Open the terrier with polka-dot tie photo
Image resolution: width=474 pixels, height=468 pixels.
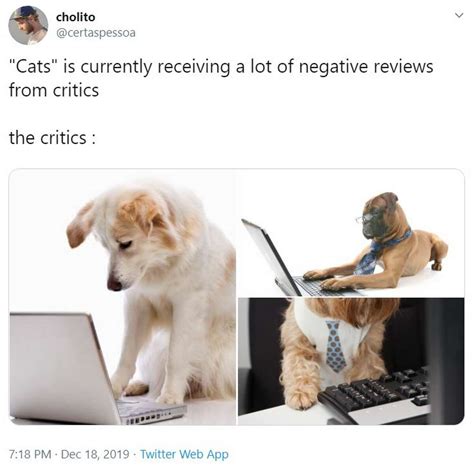pos(351,362)
